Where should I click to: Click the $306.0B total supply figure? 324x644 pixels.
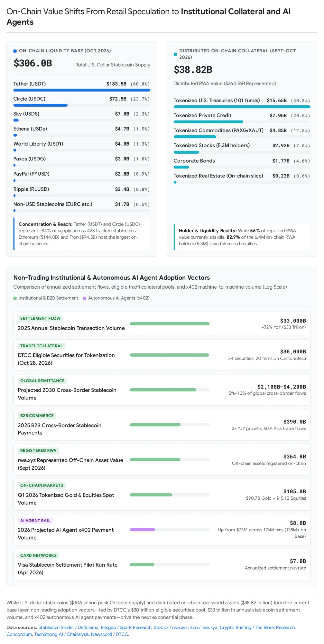tap(33, 63)
